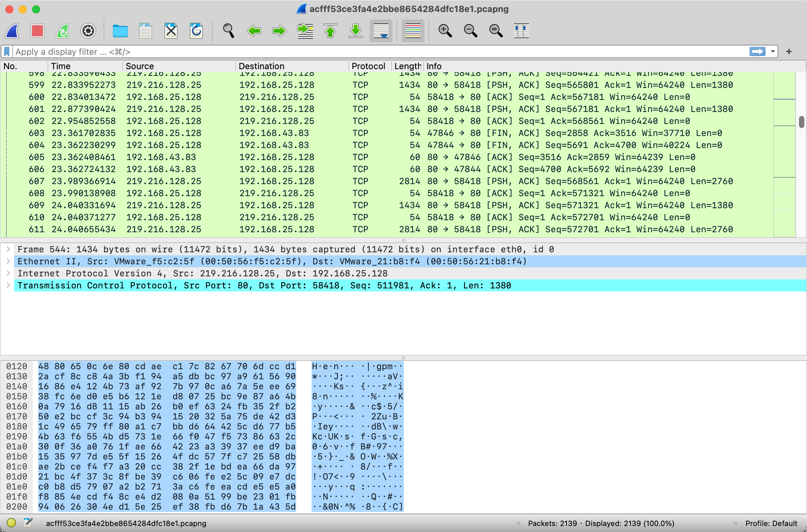Stop the running capture with the red square
The height and width of the screenshot is (532, 807).
pyautogui.click(x=37, y=31)
